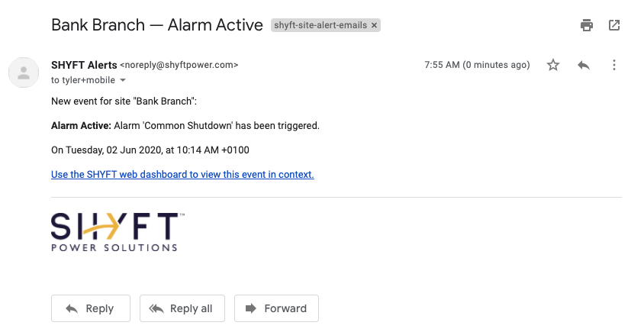Click the 'to tyler+mobile' recipient text
Screen dimensions: 644x332
[x=83, y=80]
